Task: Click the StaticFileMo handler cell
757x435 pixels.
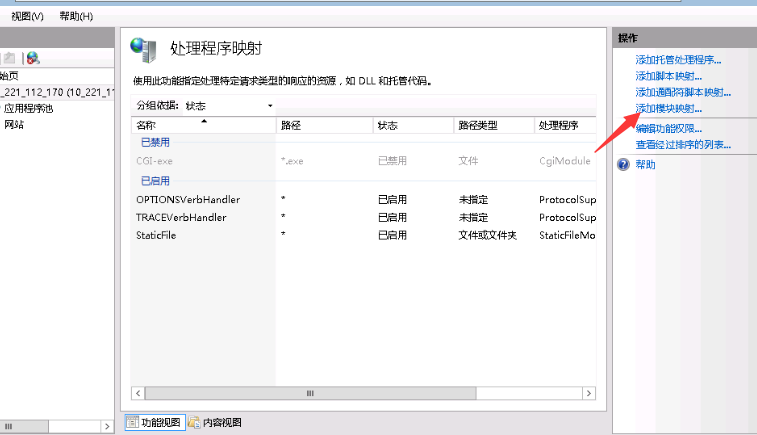Action: 567,235
